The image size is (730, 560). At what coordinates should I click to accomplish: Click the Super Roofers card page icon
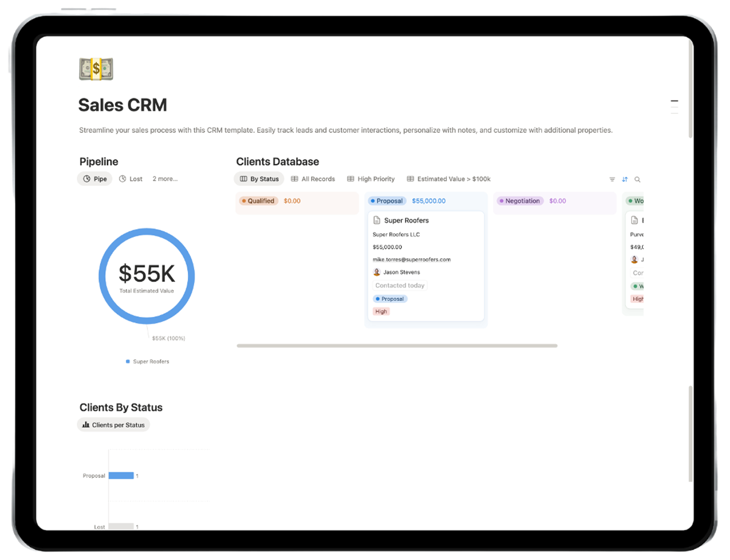[x=377, y=221]
